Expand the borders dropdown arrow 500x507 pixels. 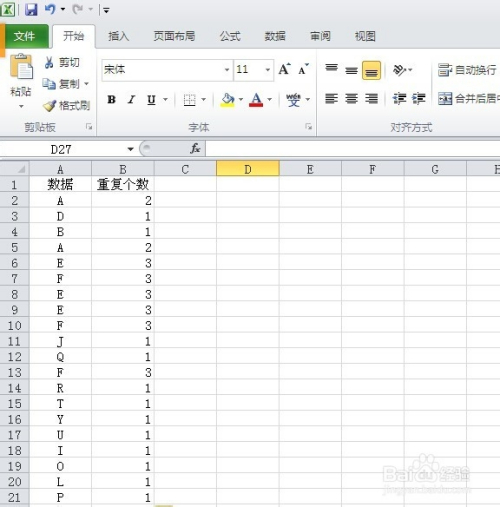pyautogui.click(x=203, y=99)
